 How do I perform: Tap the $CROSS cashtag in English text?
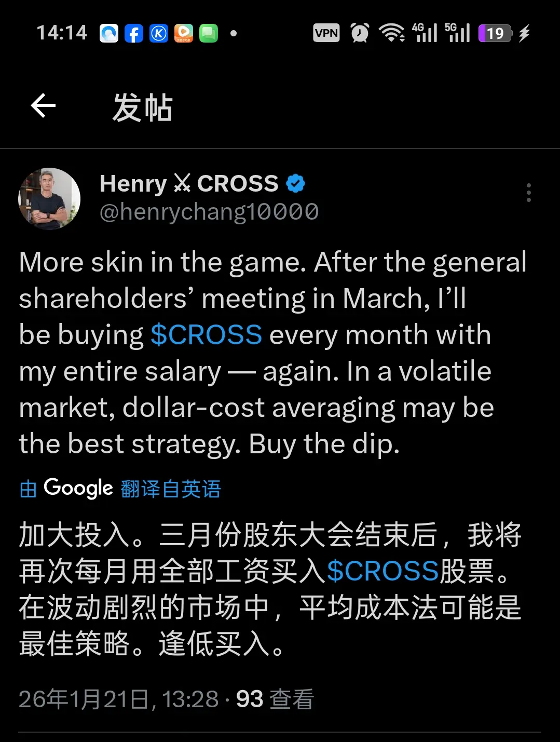pyautogui.click(x=206, y=334)
